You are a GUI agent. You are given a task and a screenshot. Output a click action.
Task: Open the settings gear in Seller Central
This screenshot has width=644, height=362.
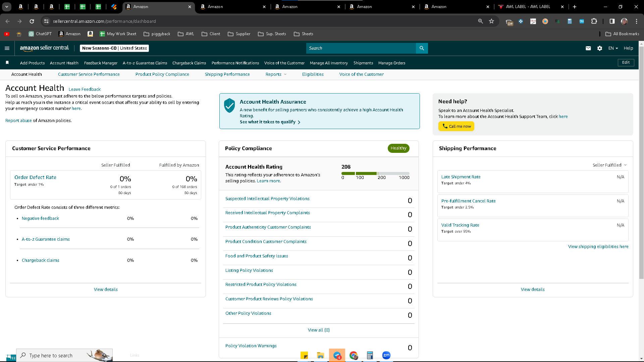click(x=600, y=48)
